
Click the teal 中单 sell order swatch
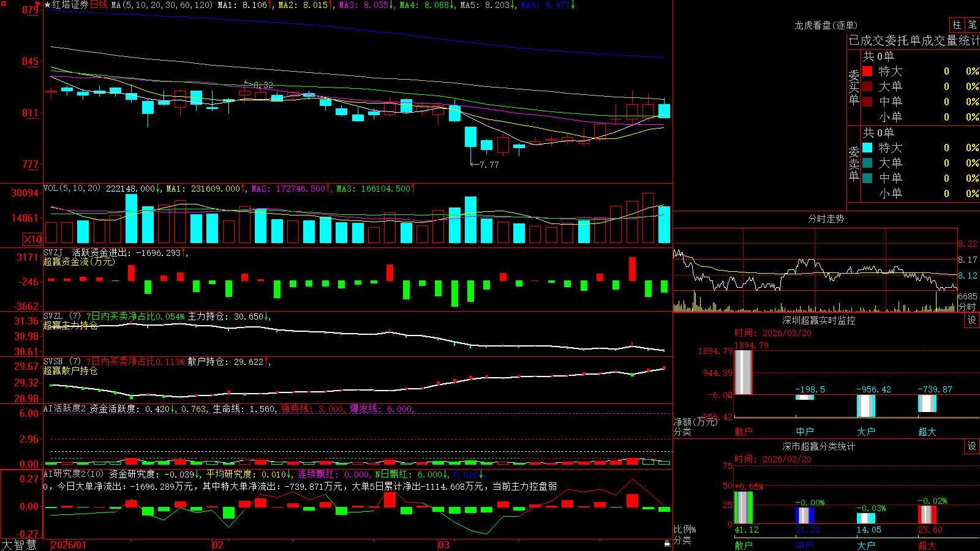(x=867, y=178)
